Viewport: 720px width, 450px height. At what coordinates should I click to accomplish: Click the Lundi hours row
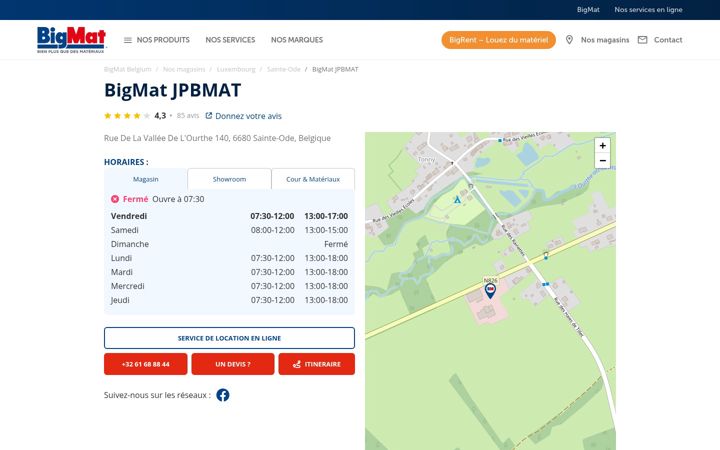click(x=229, y=258)
